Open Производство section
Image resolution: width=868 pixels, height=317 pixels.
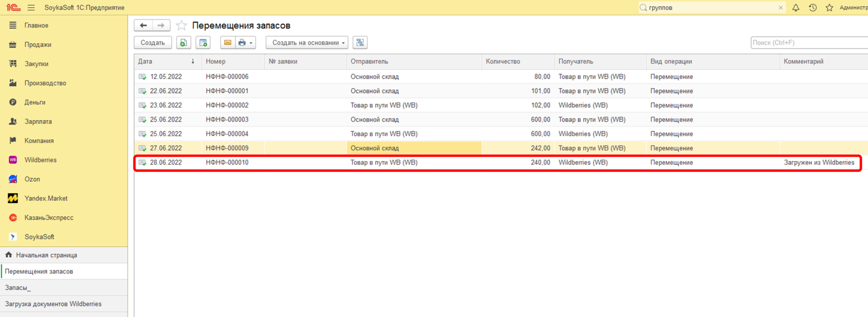coord(45,83)
